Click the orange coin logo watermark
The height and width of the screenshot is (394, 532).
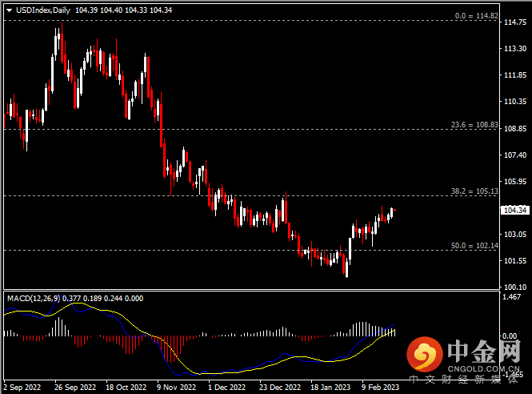point(426,353)
